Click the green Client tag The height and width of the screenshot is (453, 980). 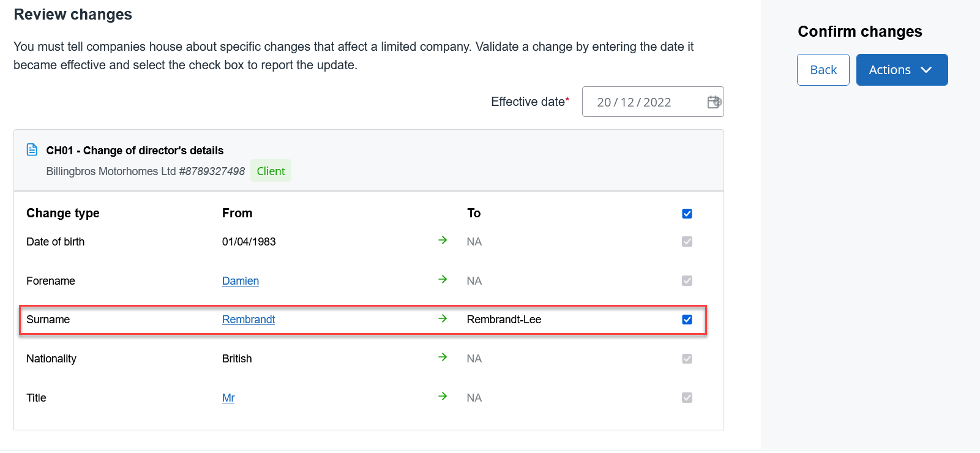tap(271, 171)
